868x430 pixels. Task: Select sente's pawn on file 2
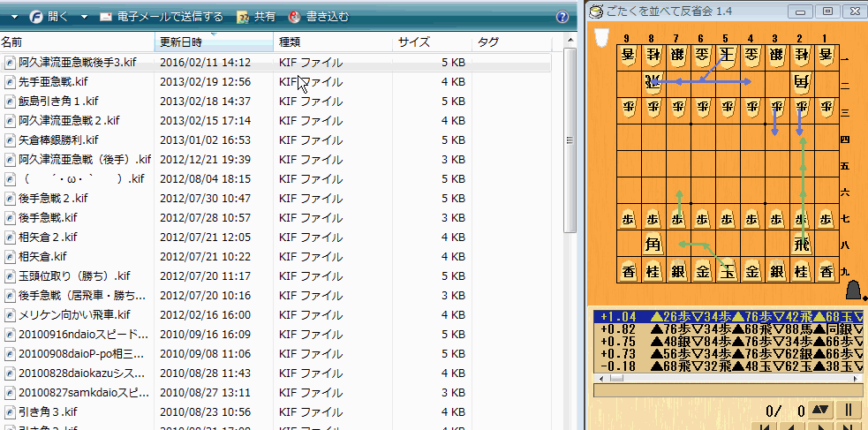[802, 217]
